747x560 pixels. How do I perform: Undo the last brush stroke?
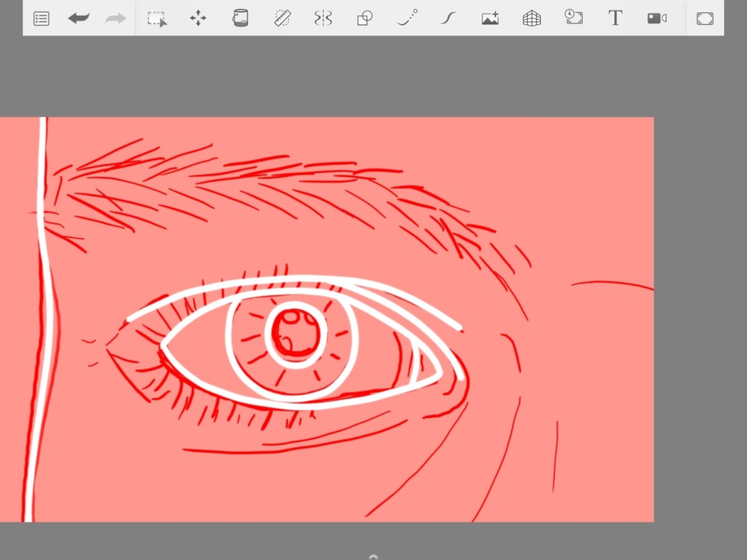click(x=78, y=18)
